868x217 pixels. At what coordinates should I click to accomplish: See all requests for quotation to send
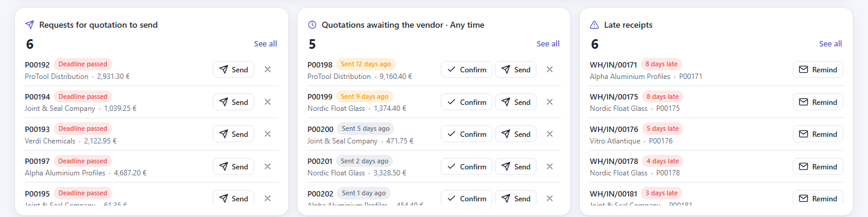pyautogui.click(x=266, y=44)
